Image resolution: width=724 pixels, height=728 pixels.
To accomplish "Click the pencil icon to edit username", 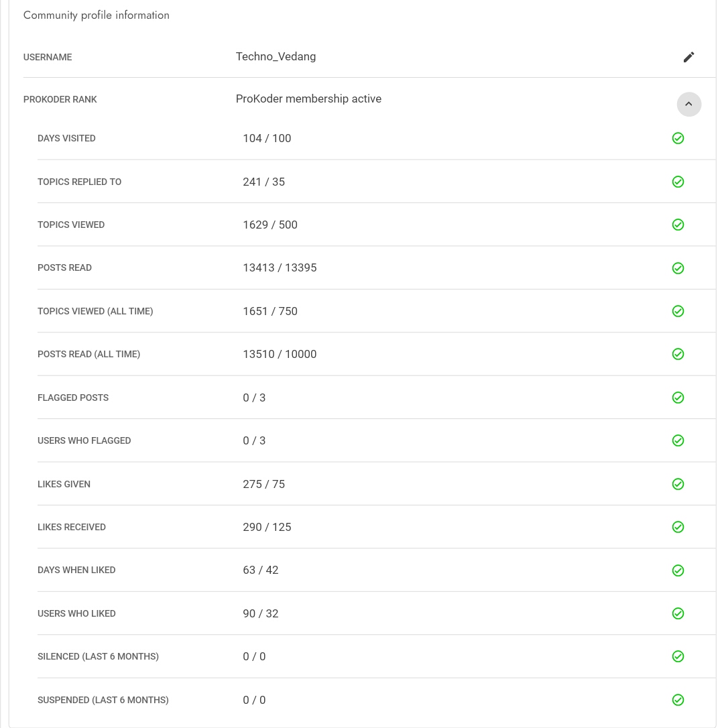I will (688, 57).
